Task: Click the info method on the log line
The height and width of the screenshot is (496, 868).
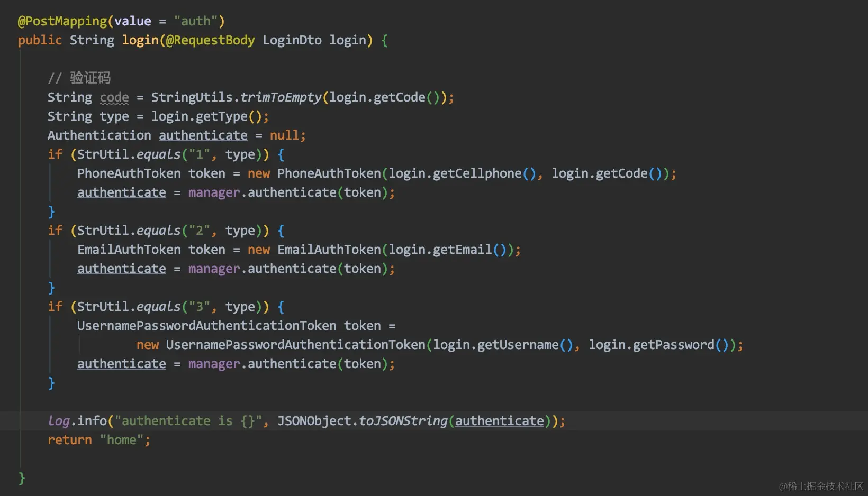Action: pyautogui.click(x=92, y=421)
